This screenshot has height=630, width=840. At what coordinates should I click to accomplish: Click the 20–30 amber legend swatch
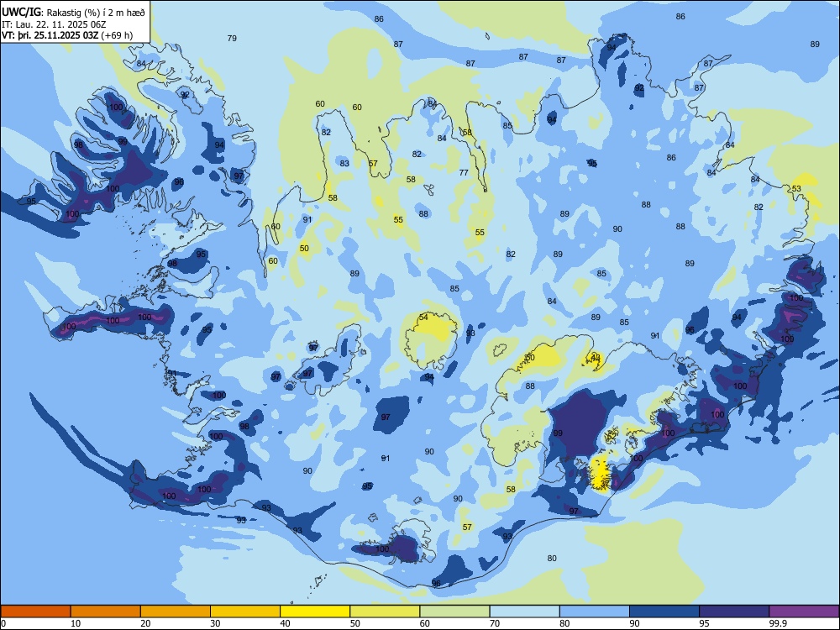point(176,612)
